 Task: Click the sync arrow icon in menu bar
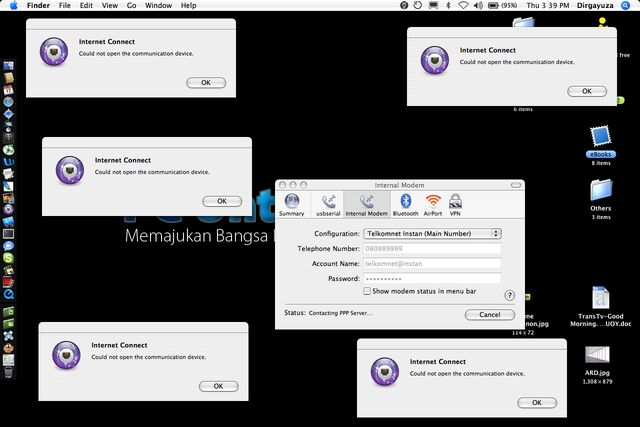[x=418, y=5]
